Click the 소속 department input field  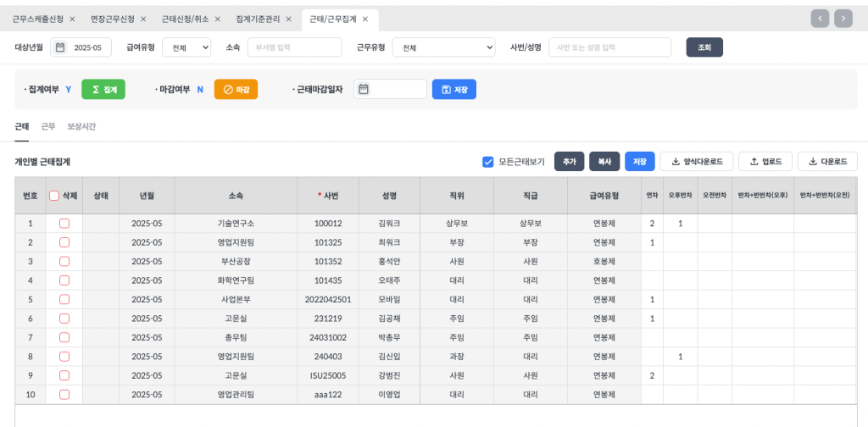[294, 47]
